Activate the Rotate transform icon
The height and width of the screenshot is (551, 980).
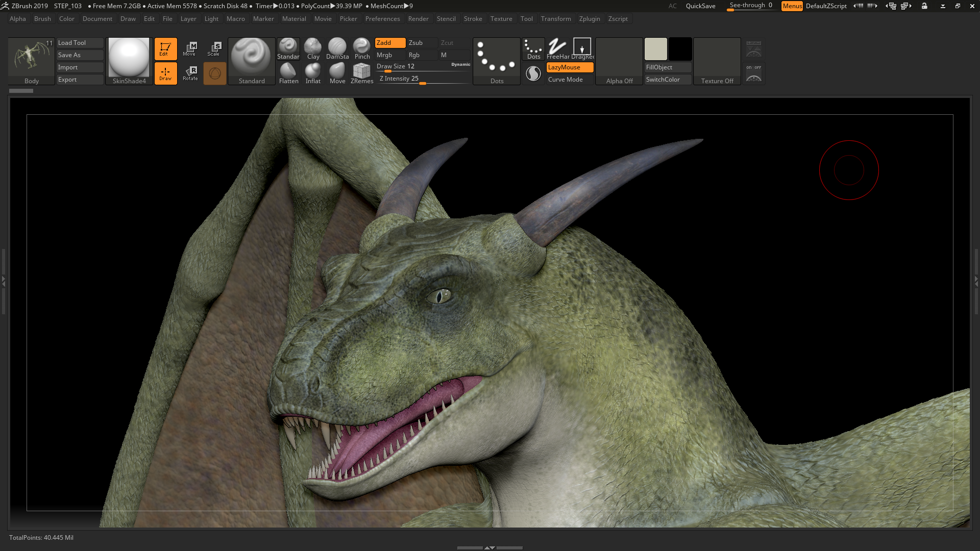point(190,73)
